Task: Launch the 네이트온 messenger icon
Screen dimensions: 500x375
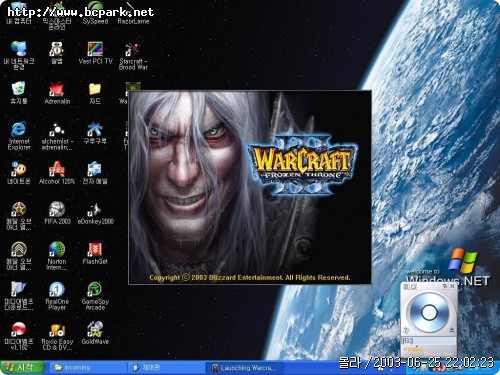Action: point(19,173)
